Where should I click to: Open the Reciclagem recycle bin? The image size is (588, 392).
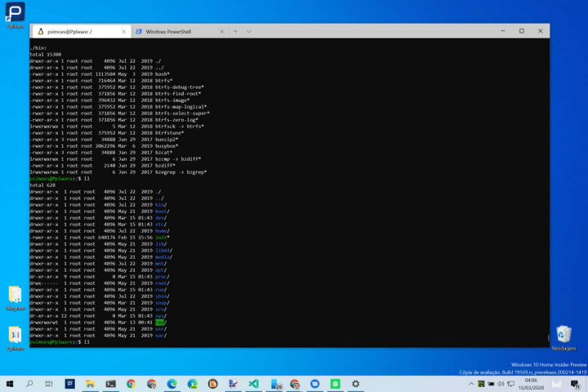563,336
